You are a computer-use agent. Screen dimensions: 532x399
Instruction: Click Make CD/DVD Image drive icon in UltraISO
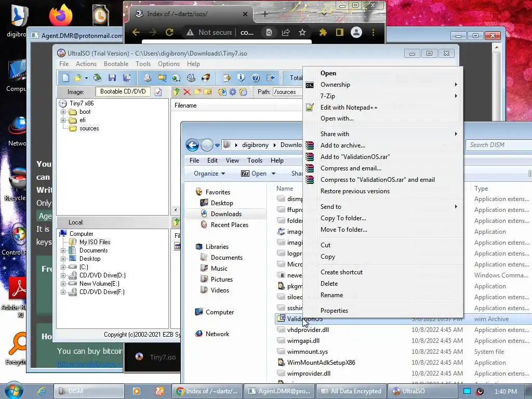point(147,78)
